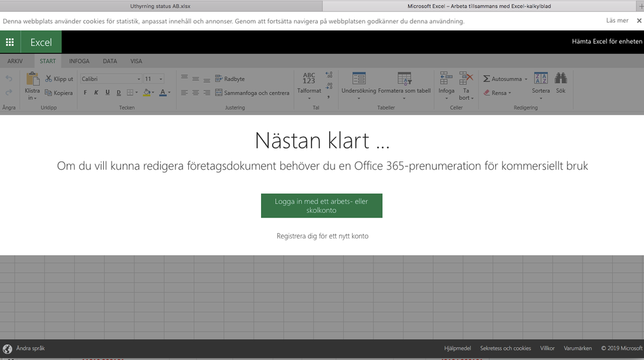The image size is (644, 360).
Task: Click the Klistra in paste icon
Action: pyautogui.click(x=32, y=79)
